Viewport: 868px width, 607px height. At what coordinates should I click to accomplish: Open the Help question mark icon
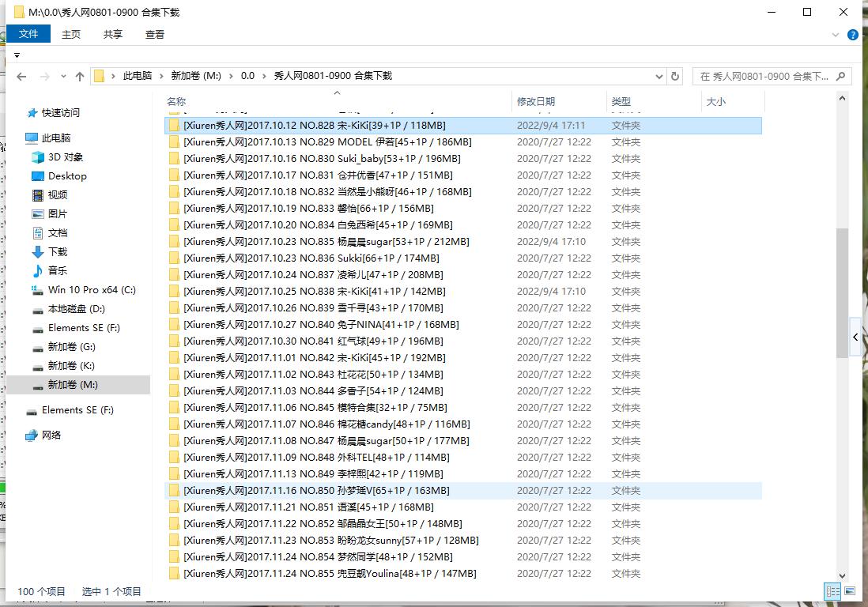[x=853, y=35]
